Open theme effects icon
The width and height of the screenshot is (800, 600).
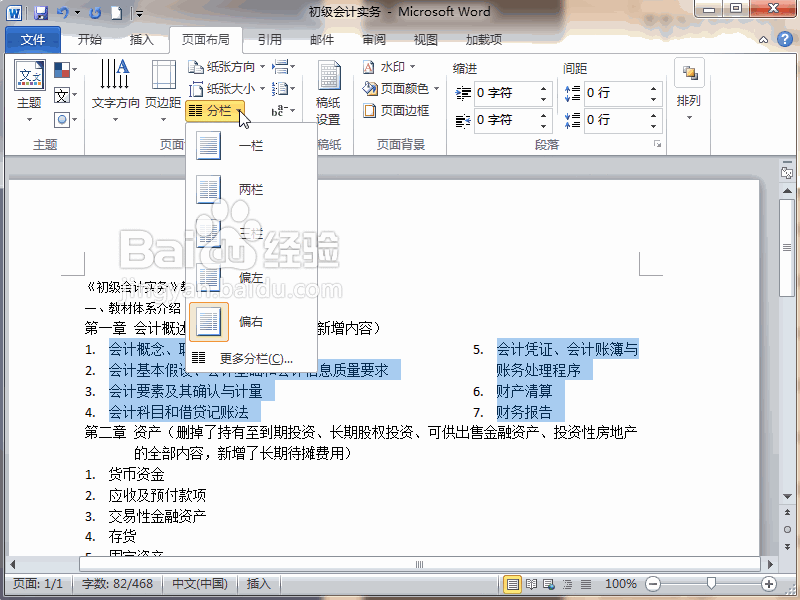65,120
